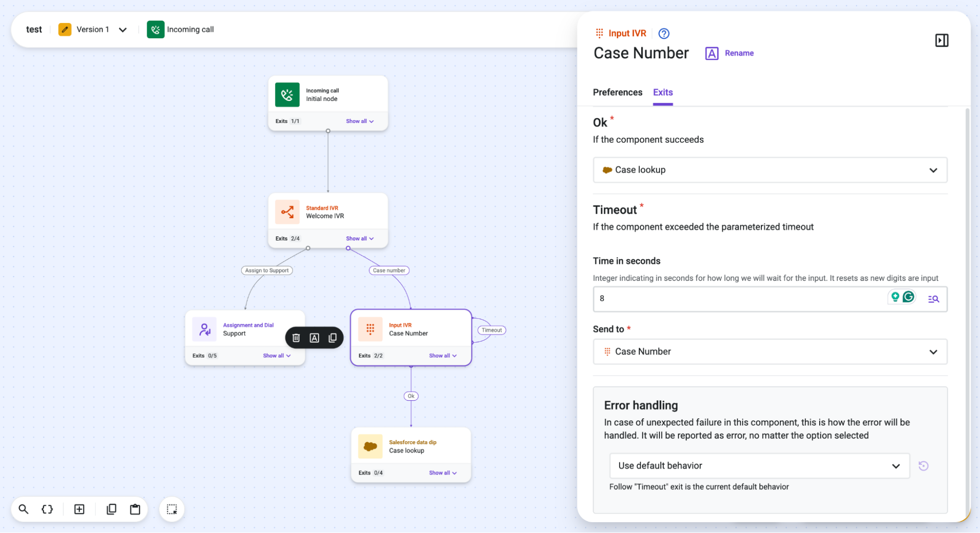Click the Assign to Support connection label
Viewport: 980px width, 533px height.
coord(267,270)
